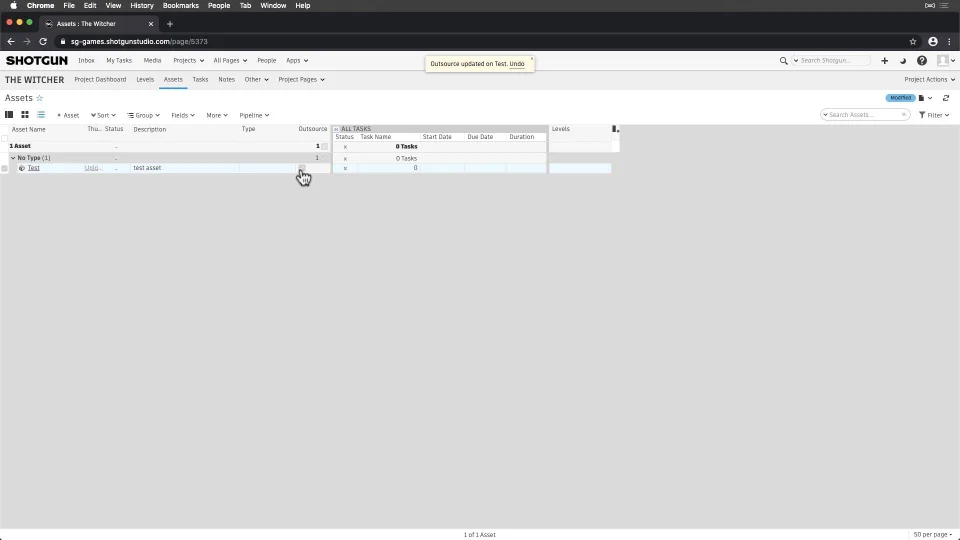Open the Filter dropdown

[934, 115]
